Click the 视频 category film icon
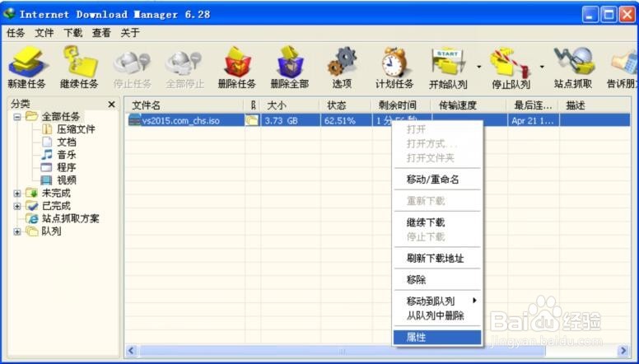The width and height of the screenshot is (639, 364). click(46, 180)
